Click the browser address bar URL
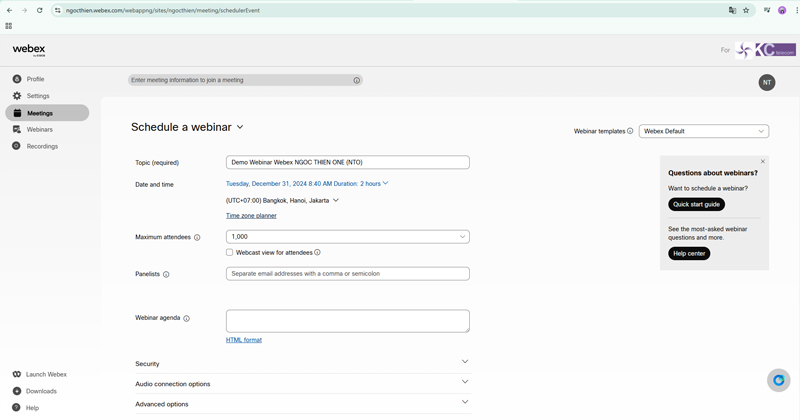800x420 pixels. coord(163,10)
